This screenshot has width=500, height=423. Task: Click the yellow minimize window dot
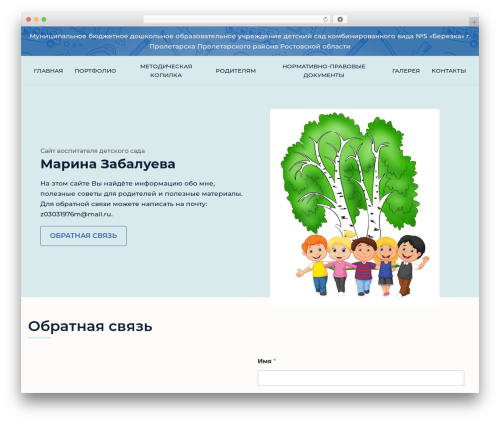(36, 20)
